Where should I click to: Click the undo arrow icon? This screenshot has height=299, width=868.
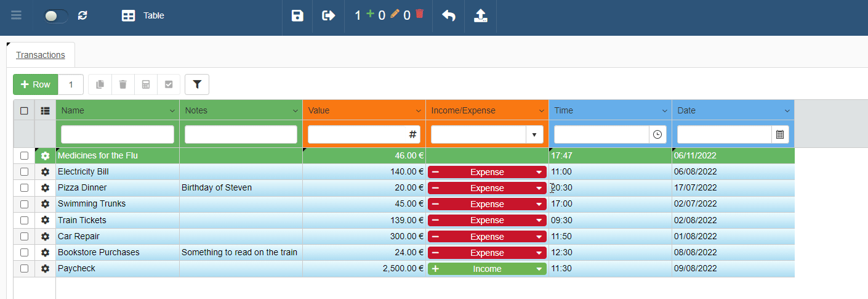449,16
